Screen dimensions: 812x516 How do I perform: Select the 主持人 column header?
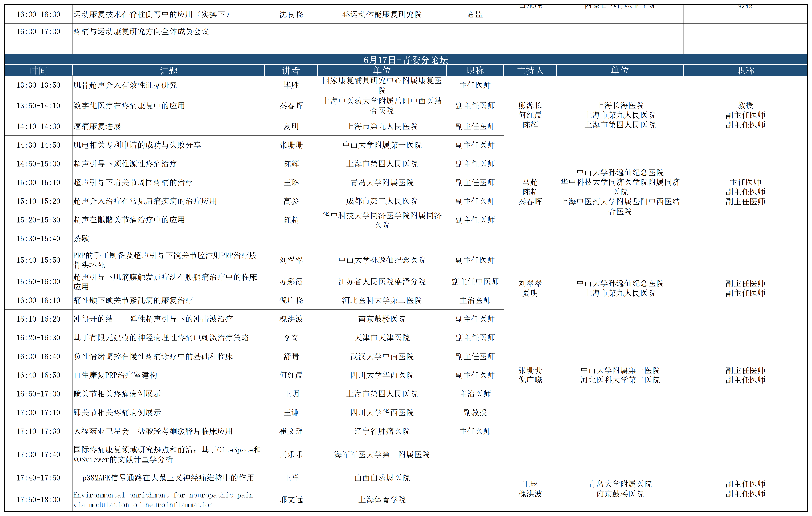coord(530,70)
